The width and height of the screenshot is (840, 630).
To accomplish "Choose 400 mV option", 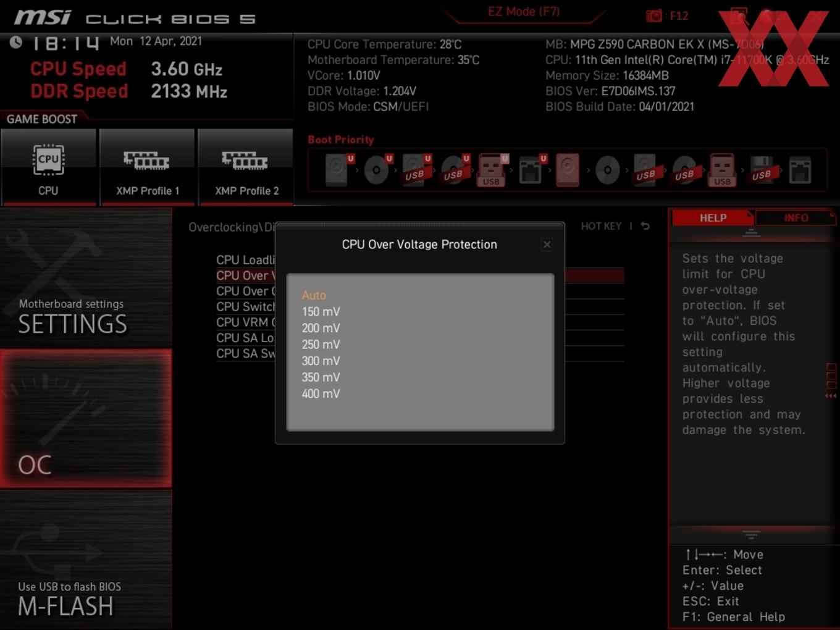I will click(x=321, y=393).
